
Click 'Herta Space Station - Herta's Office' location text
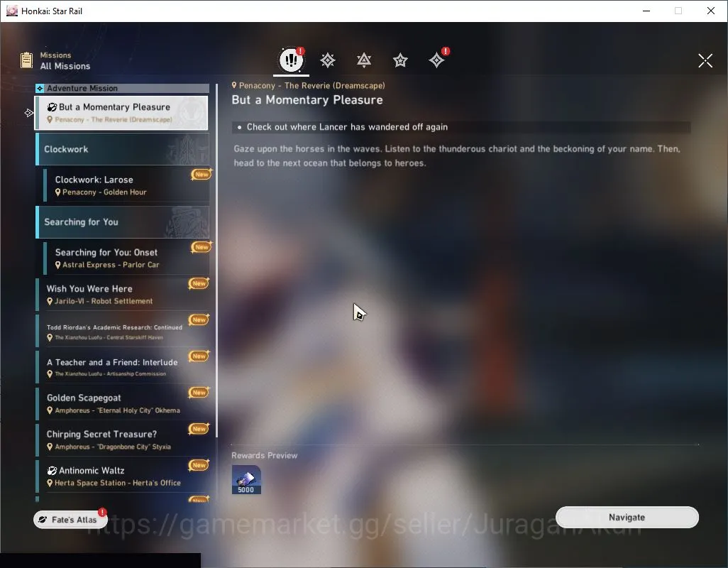coord(118,483)
